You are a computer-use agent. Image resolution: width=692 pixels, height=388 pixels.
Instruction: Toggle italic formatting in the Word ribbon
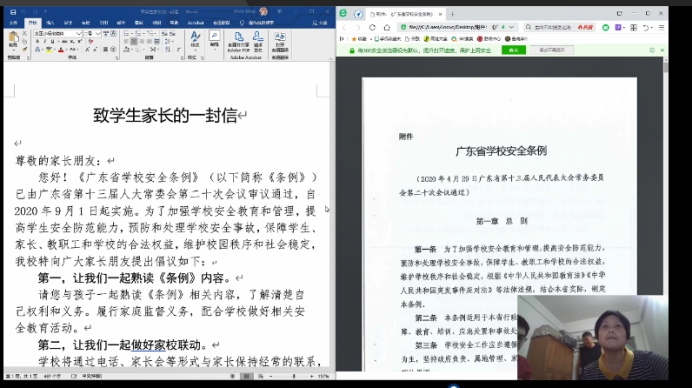click(x=45, y=41)
